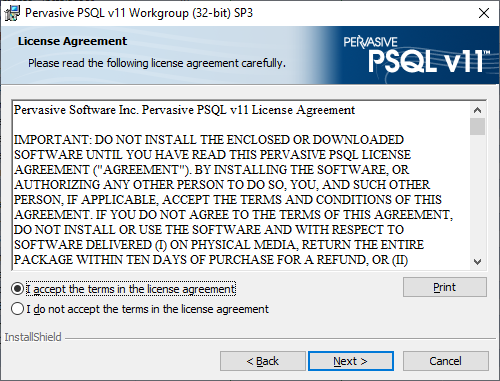Click the scrollbar down arrow in license text

477,262
